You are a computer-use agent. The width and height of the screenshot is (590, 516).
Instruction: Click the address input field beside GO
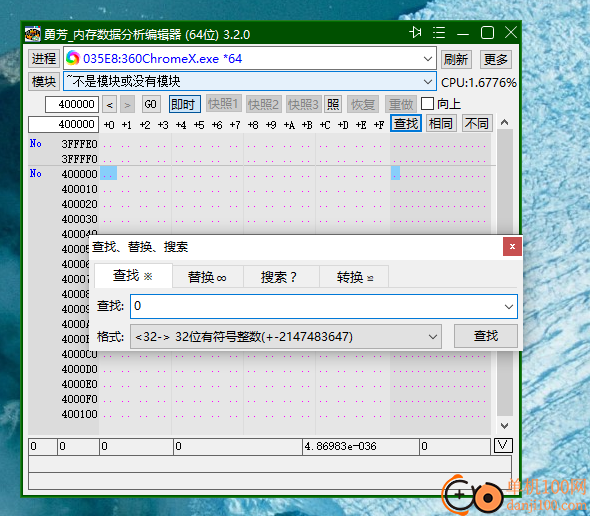click(x=72, y=104)
